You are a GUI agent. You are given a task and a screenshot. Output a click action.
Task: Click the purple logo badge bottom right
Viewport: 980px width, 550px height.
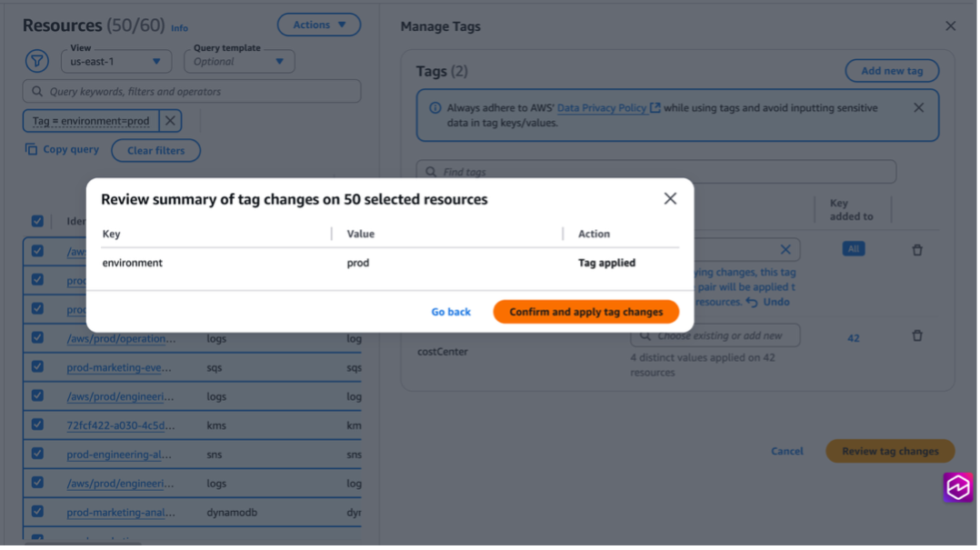[x=957, y=488]
